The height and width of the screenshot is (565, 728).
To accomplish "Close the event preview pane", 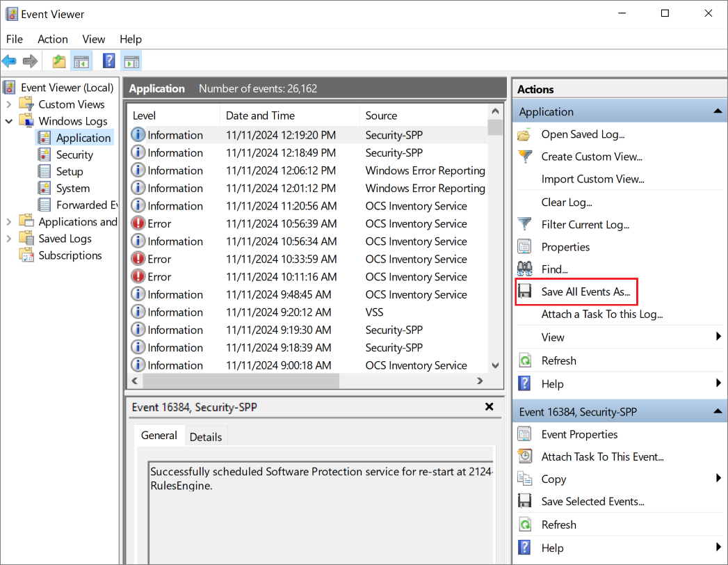I will (x=489, y=406).
